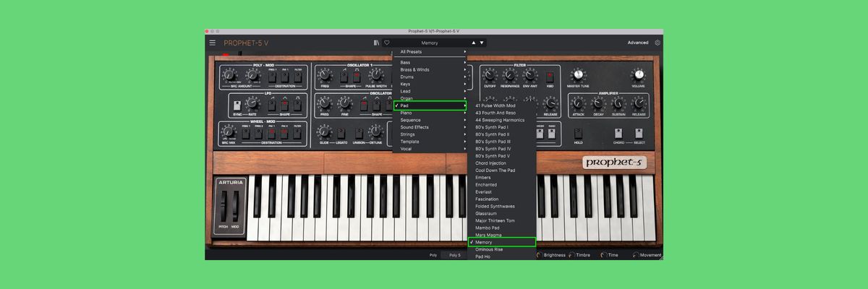Adjust Amplifier SUSTAIN knob

pyautogui.click(x=618, y=103)
